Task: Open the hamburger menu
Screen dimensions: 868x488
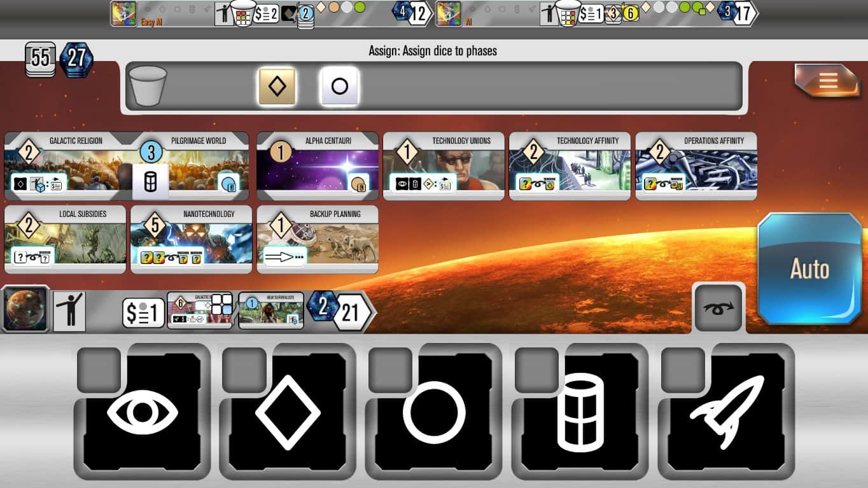Action: pyautogui.click(x=827, y=81)
